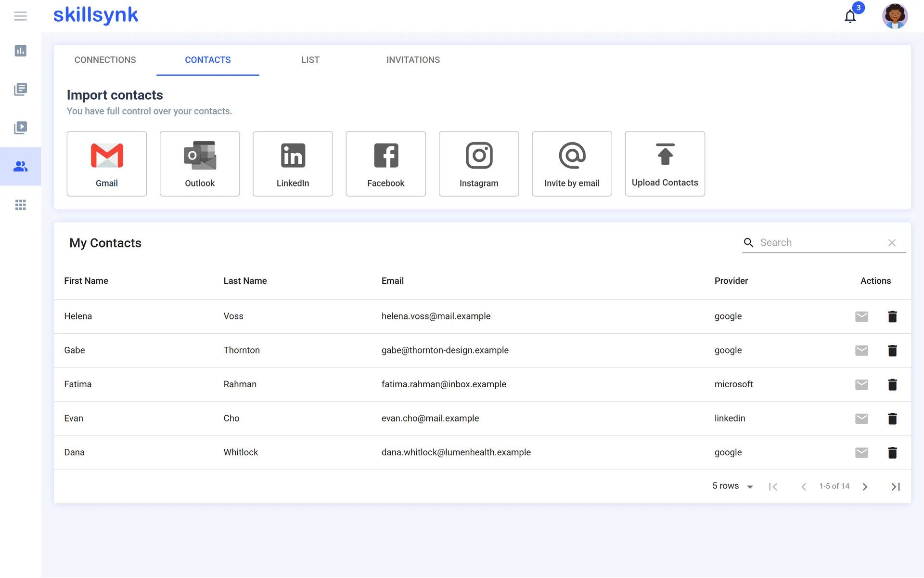Viewport: 924px width, 578px height.
Task: Open the dashboard chart sidebar icon
Action: (20, 51)
